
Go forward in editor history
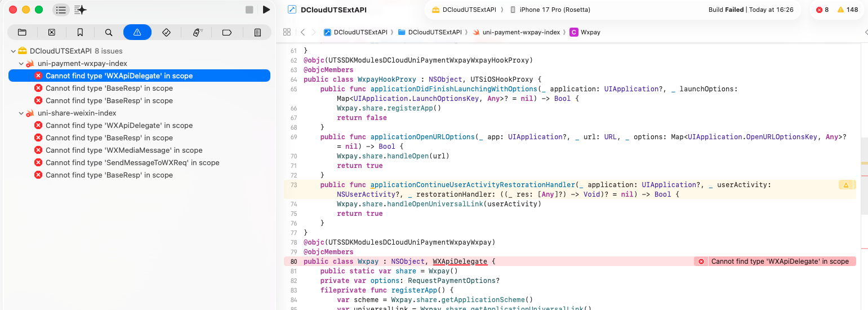pyautogui.click(x=314, y=32)
